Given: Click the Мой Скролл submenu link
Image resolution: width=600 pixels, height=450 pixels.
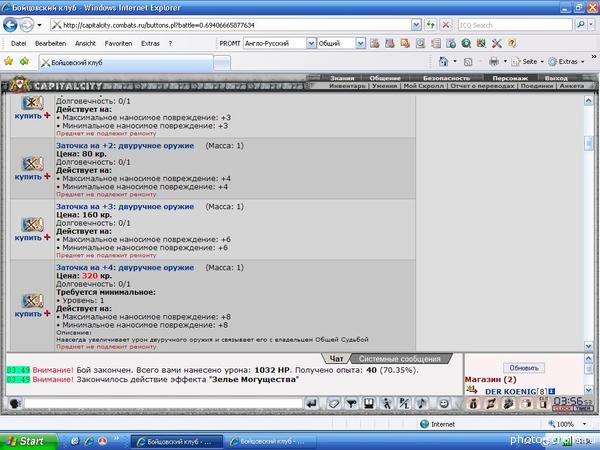Looking at the screenshot, I should click(424, 86).
